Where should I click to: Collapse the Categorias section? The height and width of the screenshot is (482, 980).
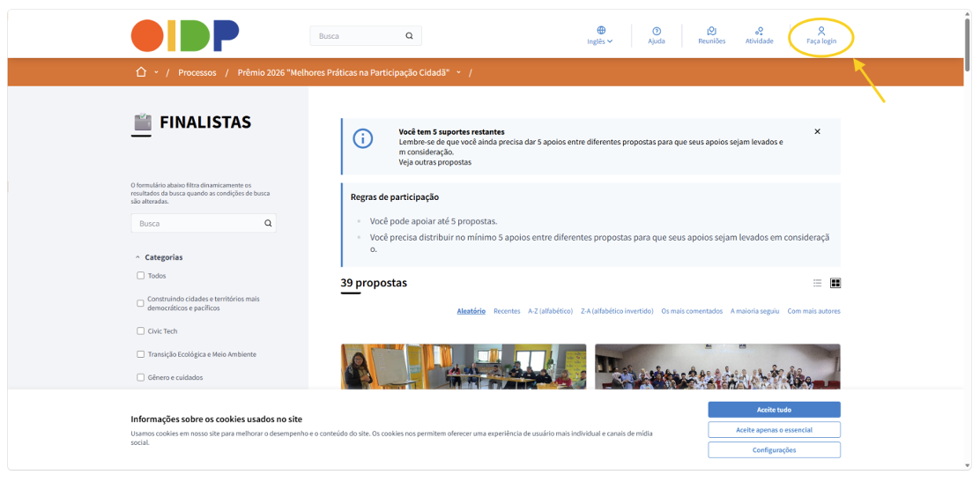pos(160,257)
